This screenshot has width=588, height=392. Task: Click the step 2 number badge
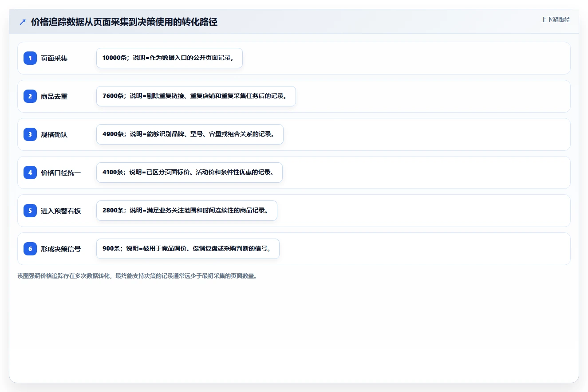tap(30, 96)
